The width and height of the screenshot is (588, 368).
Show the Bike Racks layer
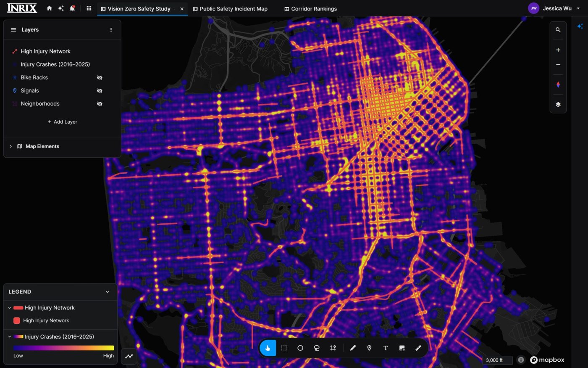click(100, 78)
